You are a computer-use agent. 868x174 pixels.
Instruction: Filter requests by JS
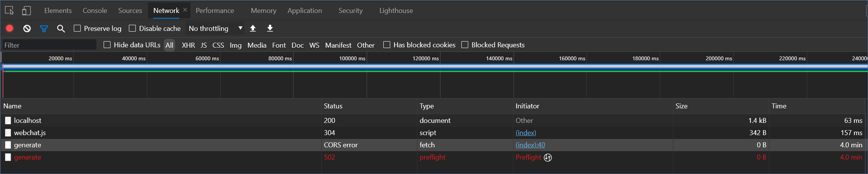tap(203, 45)
